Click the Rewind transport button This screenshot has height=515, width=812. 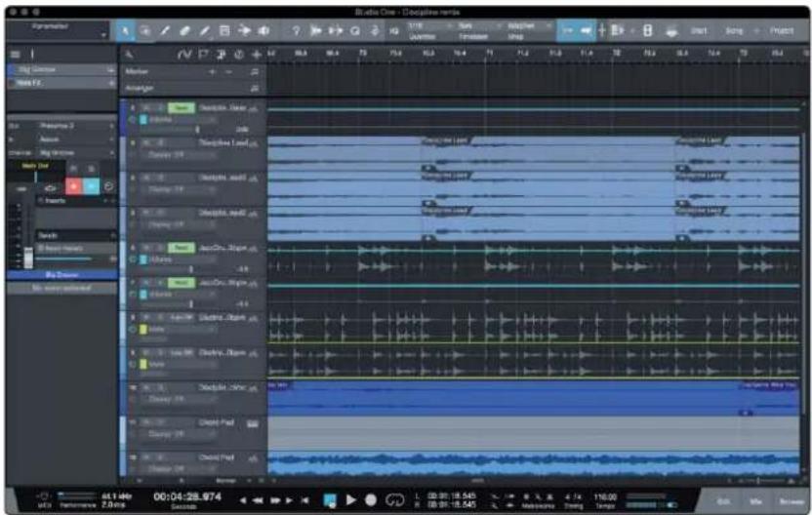pos(258,500)
